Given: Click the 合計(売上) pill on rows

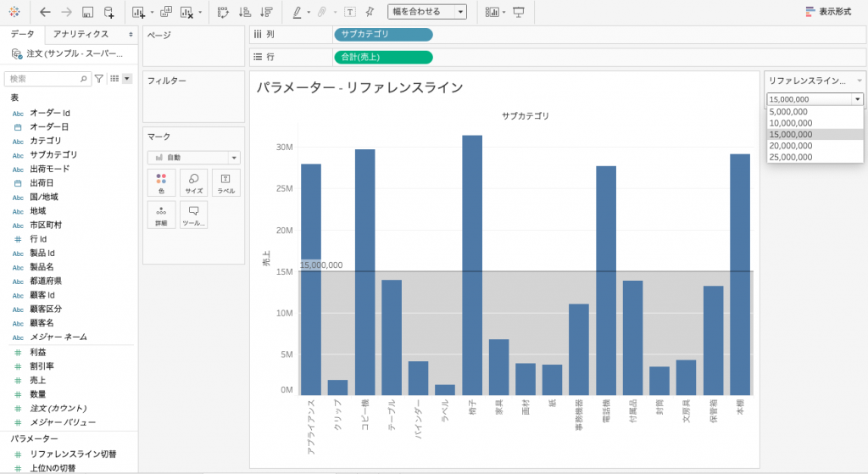Looking at the screenshot, I should [x=383, y=57].
